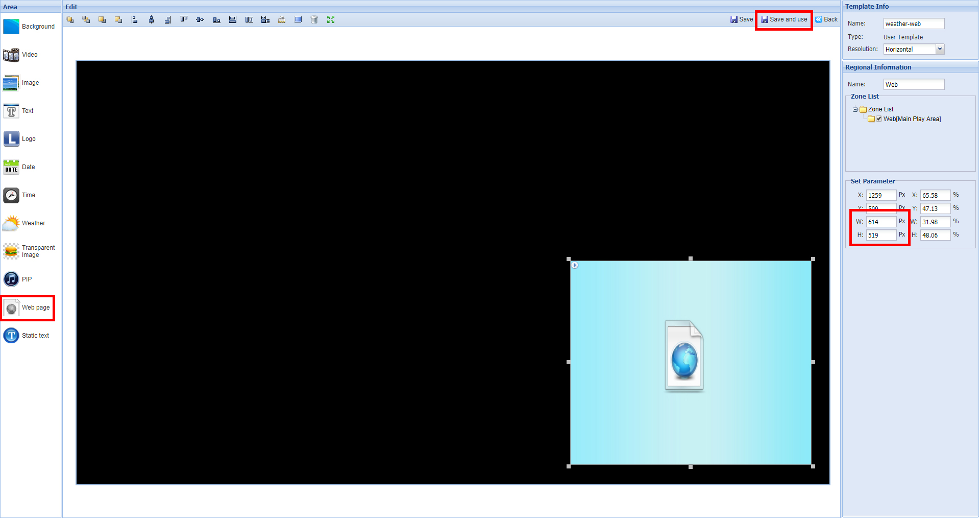Add a Logo area
980x518 pixels.
tap(19, 139)
